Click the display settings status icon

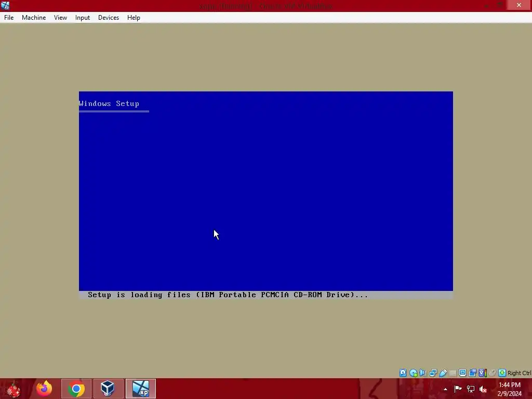point(462,373)
